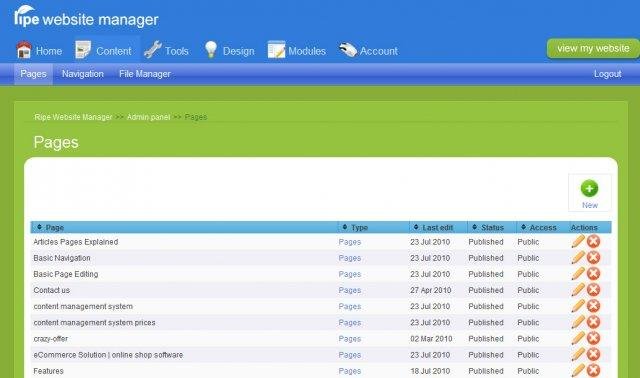Sort table by Type column
This screenshot has width=640, height=378.
coord(355,227)
